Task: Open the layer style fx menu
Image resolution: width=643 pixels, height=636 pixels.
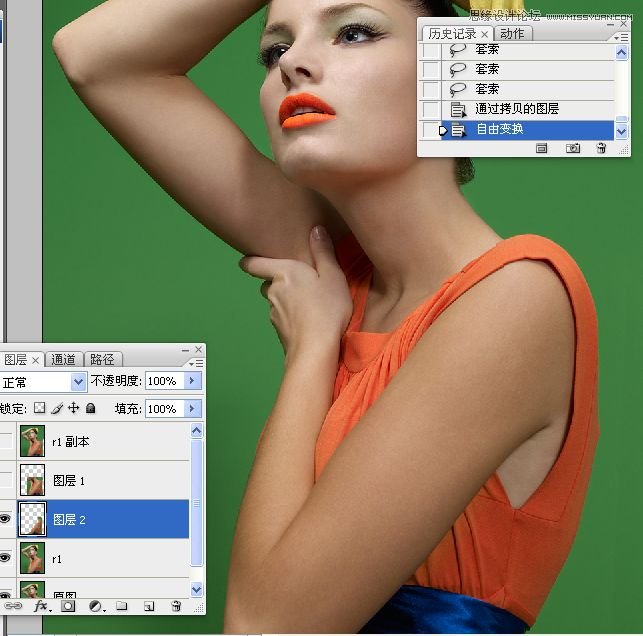Action: 41,606
